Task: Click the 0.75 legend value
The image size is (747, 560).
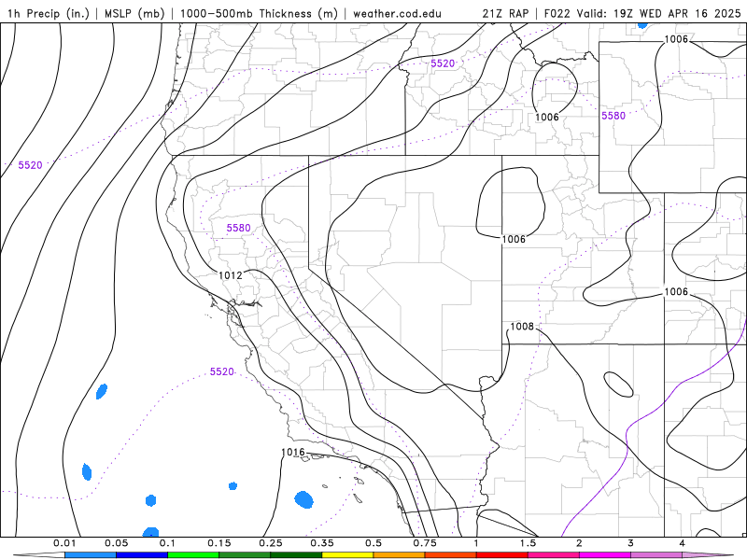Action: coord(425,543)
